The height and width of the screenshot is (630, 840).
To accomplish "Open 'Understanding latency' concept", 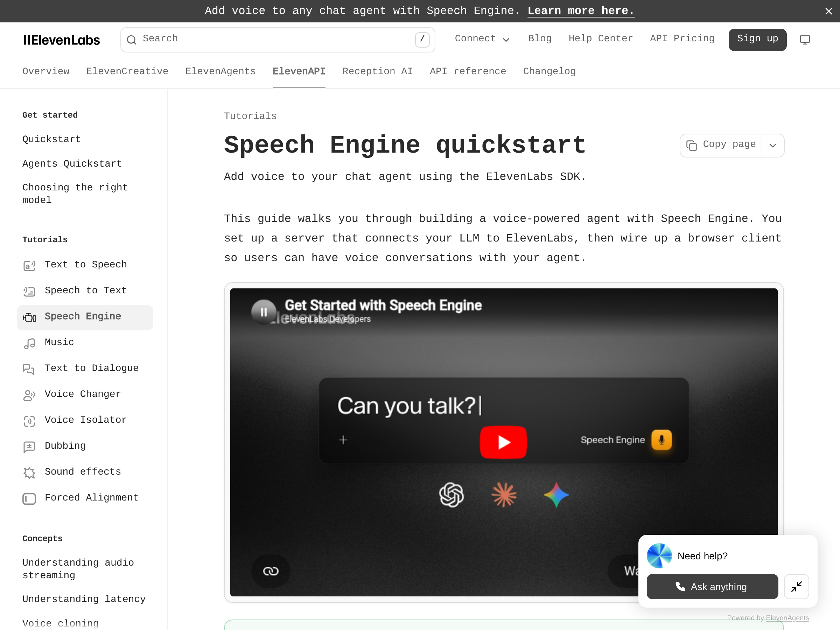I will pyautogui.click(x=84, y=599).
